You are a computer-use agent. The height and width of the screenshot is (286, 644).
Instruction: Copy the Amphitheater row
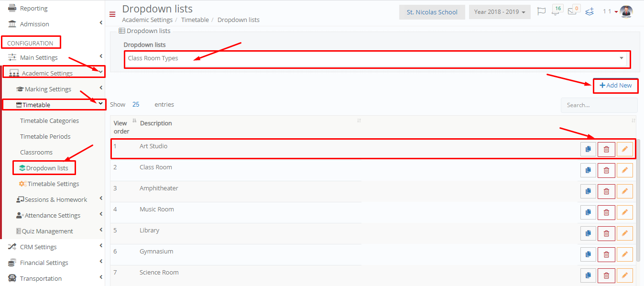588,191
